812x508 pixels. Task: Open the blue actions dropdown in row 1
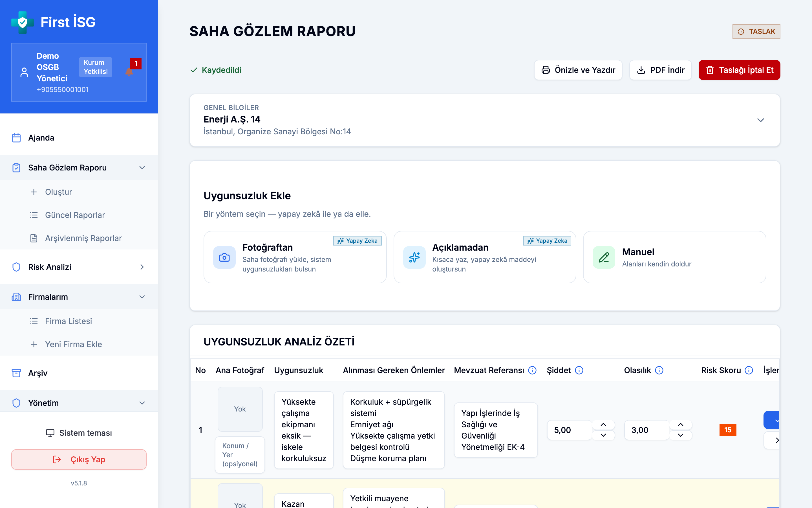click(771, 420)
